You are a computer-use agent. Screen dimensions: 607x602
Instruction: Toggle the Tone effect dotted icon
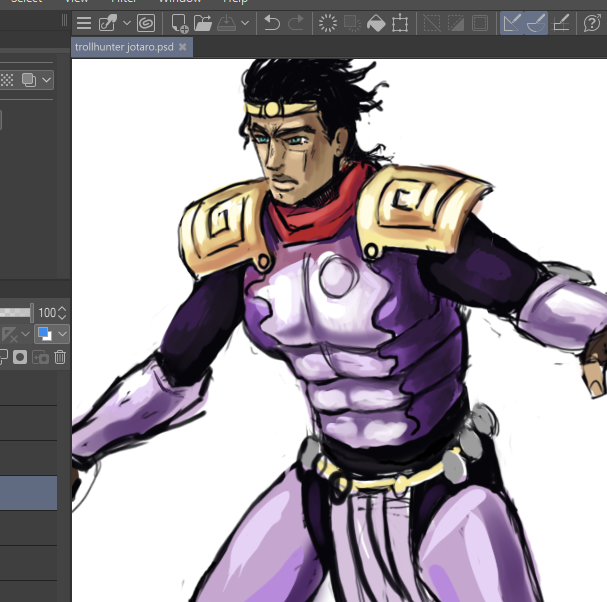click(7, 80)
